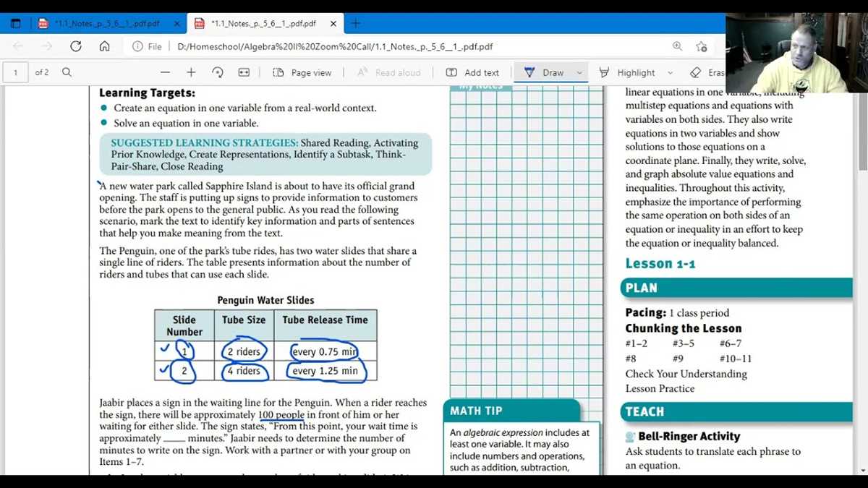This screenshot has width=868, height=488.
Task: Click the address bar URL
Action: point(335,46)
